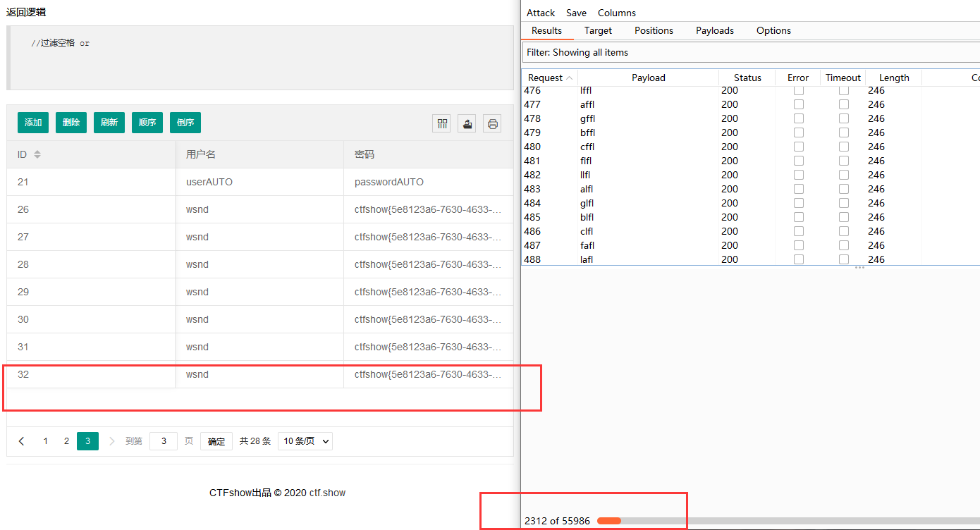Image resolution: width=980 pixels, height=530 pixels.
Task: Tick Timeout checkbox for request 486
Action: tap(843, 231)
